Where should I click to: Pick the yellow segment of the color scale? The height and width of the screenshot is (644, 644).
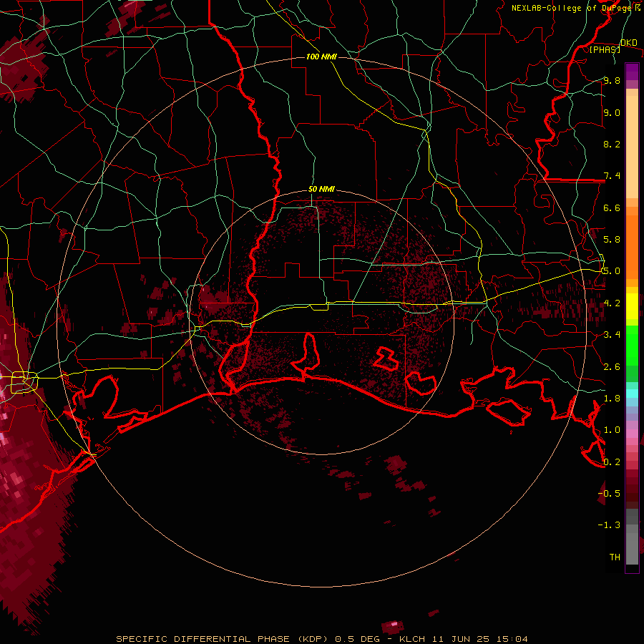(632, 306)
